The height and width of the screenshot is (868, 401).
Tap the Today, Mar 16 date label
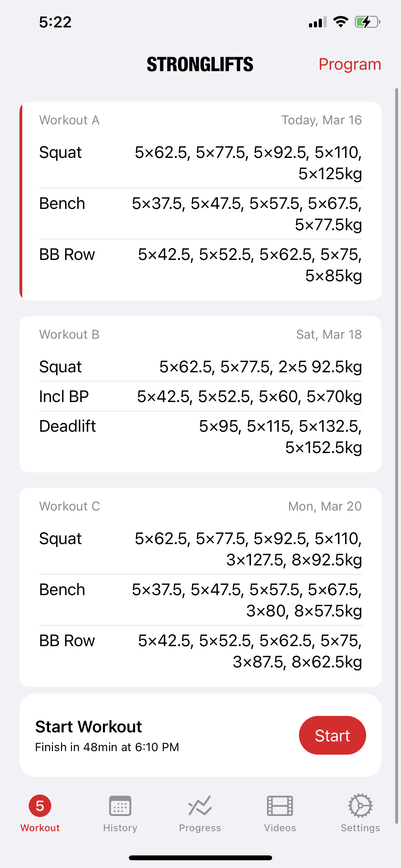(x=321, y=120)
